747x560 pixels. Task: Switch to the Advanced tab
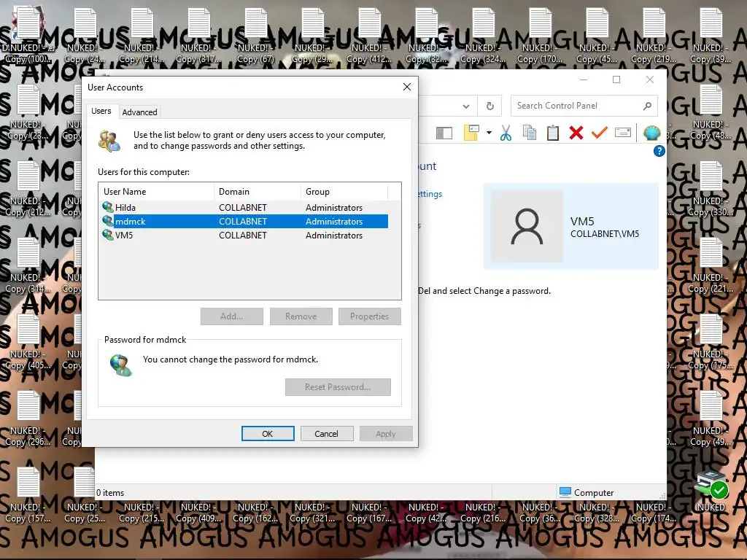click(x=139, y=112)
